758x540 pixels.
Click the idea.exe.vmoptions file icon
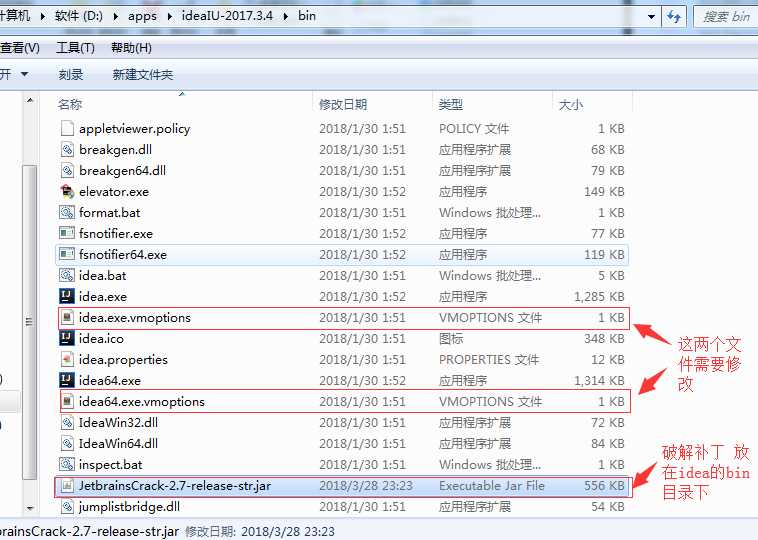pos(67,318)
